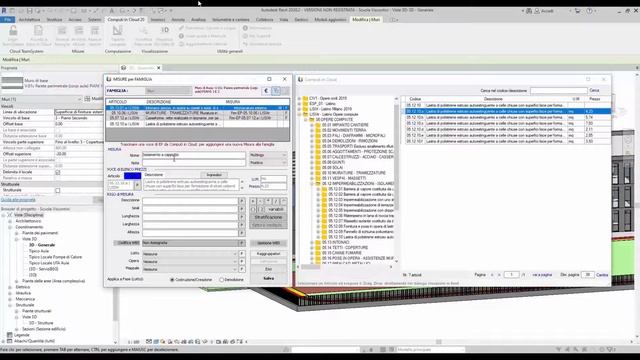Viewport: 640px width, 360px height.
Task: Open the File menu tab
Action: 8,20
